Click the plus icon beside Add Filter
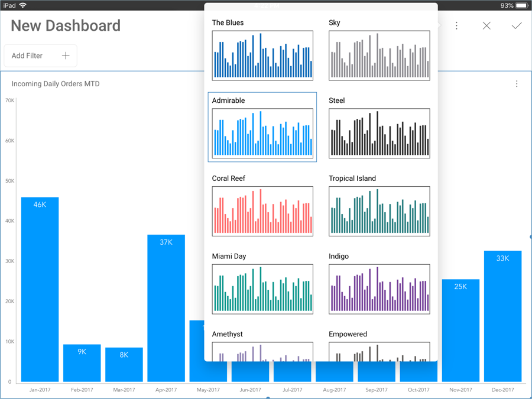Image resolution: width=532 pixels, height=399 pixels. (66, 56)
